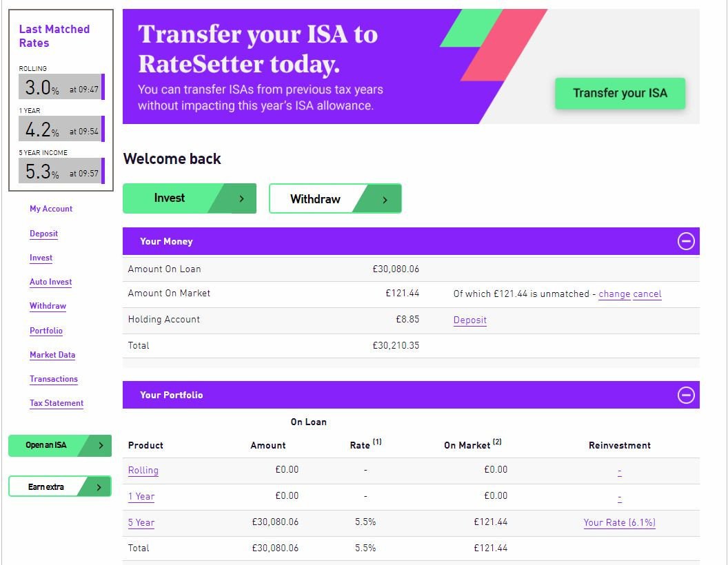Click the Total value £30,210.35

click(x=396, y=346)
